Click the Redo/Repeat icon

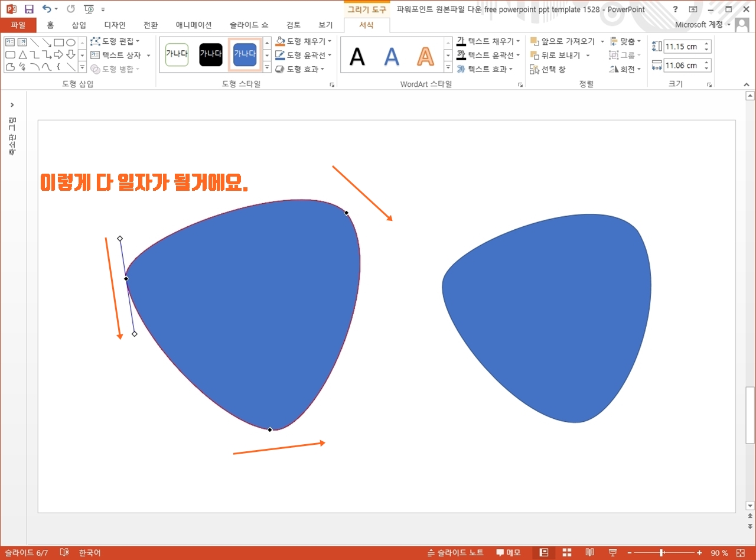coord(71,9)
